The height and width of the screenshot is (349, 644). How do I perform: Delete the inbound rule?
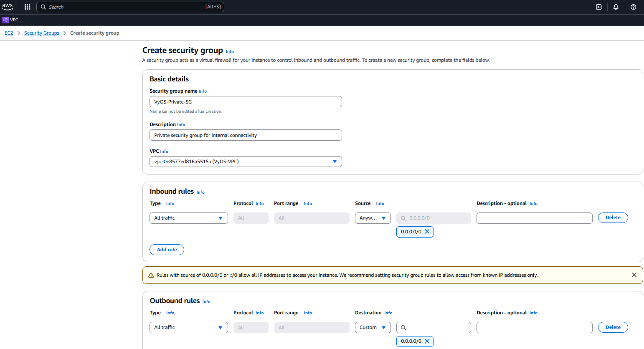(x=613, y=217)
